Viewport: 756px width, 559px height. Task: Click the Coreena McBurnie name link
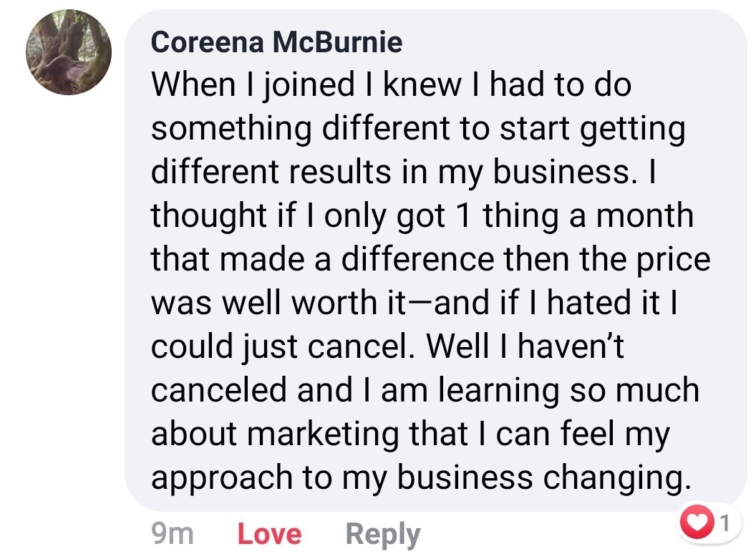[276, 43]
